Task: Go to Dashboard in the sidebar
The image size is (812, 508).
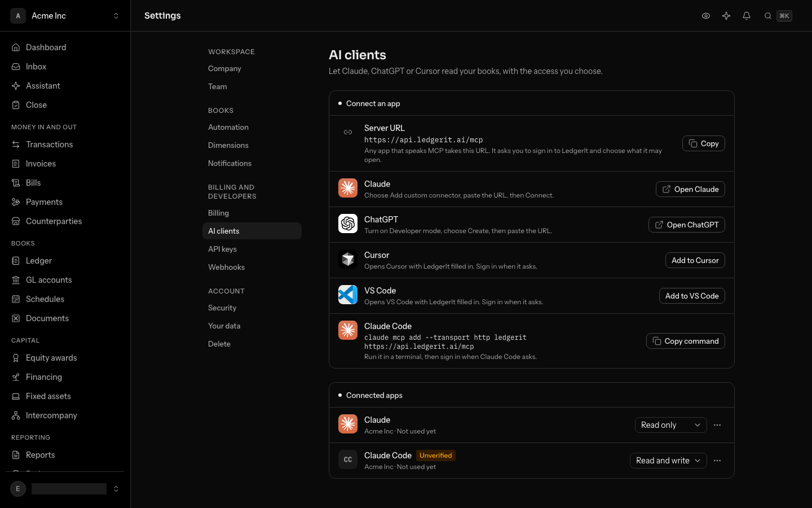Action: (x=65, y=47)
